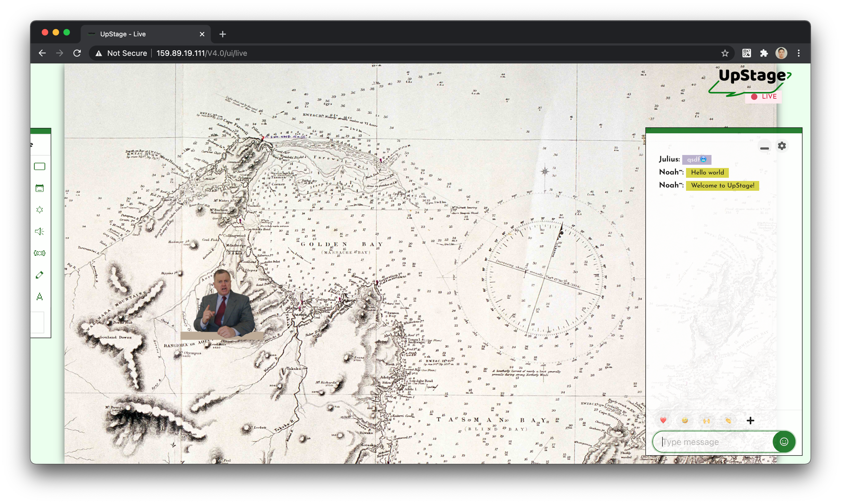
Task: Choose the star props tool
Action: coord(39,210)
